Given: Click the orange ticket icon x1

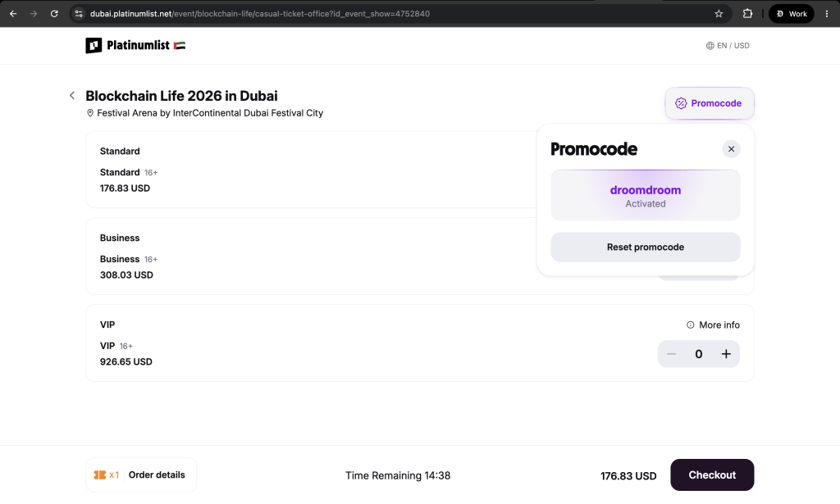Looking at the screenshot, I should pos(106,475).
